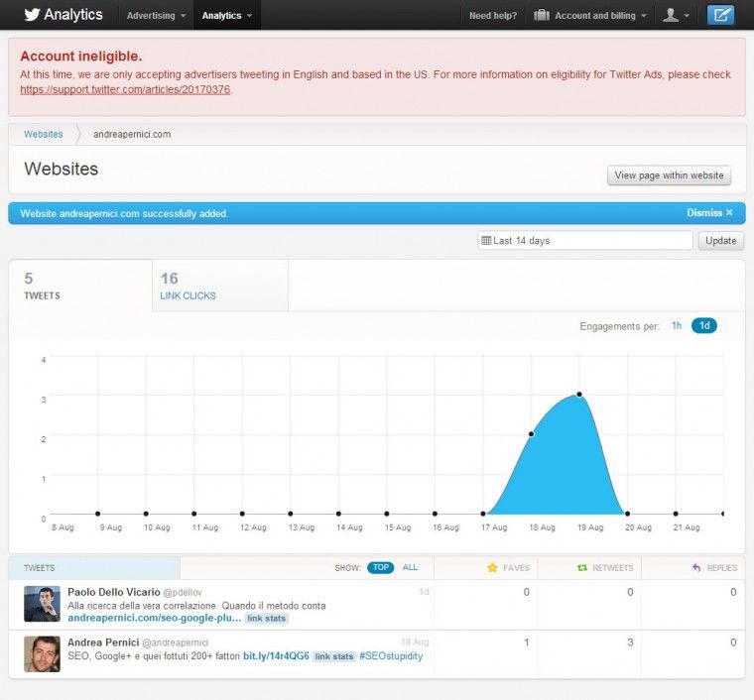Click the Retweets arrows icon
This screenshot has height=700, width=754.
(x=581, y=568)
